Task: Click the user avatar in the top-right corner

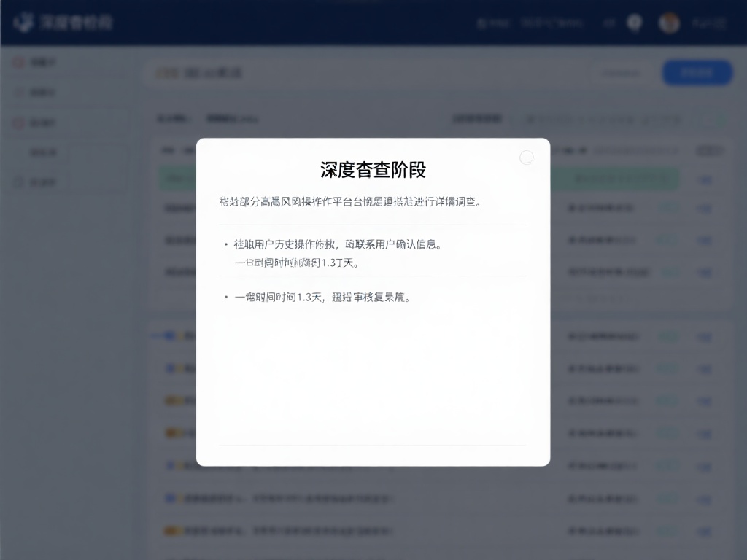Action: pyautogui.click(x=669, y=23)
